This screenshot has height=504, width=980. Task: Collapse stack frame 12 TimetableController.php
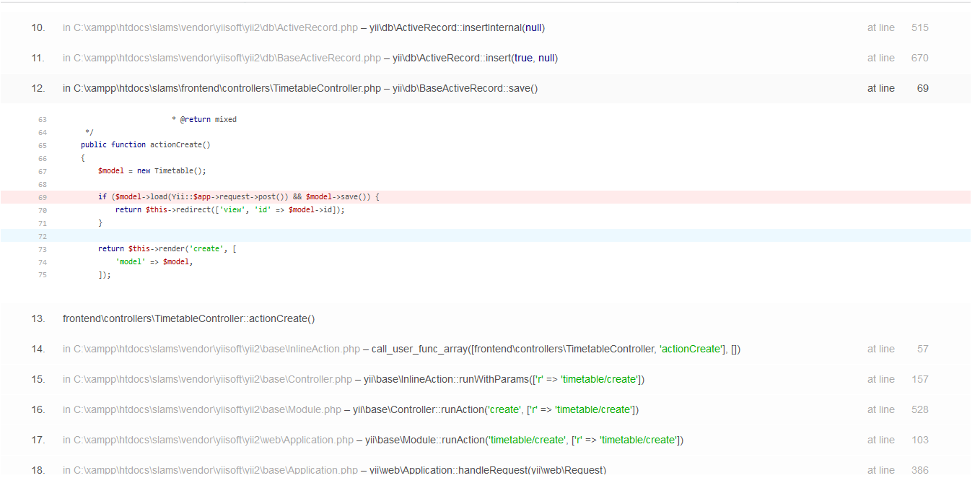tap(485, 88)
